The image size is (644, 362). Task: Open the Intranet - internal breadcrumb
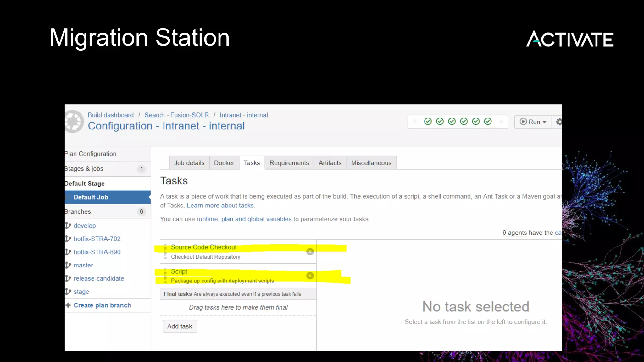point(244,115)
